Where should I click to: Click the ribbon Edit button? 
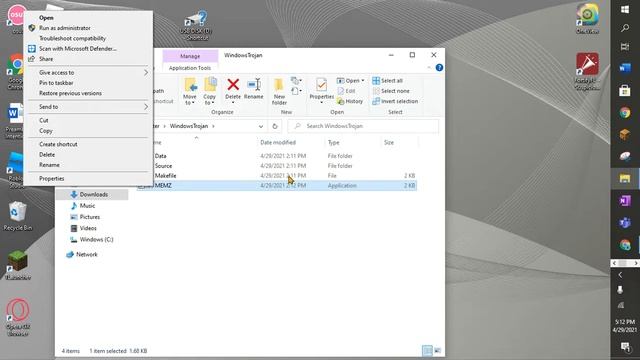point(346,91)
